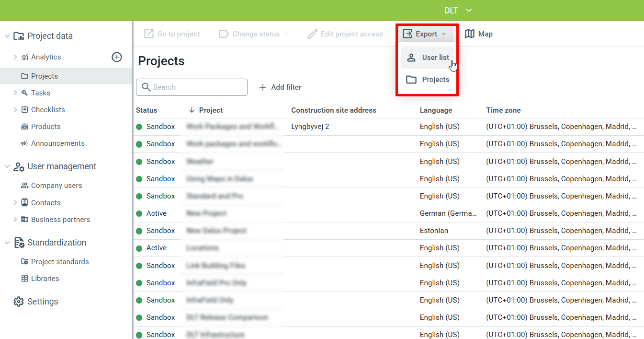Open Company users page
Image resolution: width=644 pixels, height=339 pixels.
(56, 186)
